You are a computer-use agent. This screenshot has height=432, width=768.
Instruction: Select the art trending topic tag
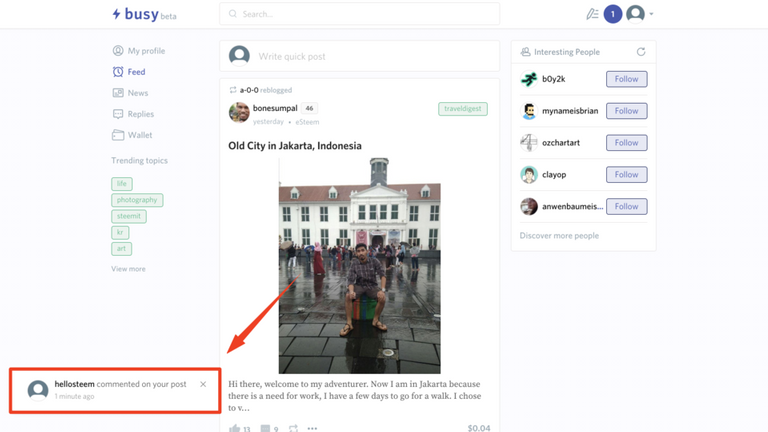[x=121, y=248]
